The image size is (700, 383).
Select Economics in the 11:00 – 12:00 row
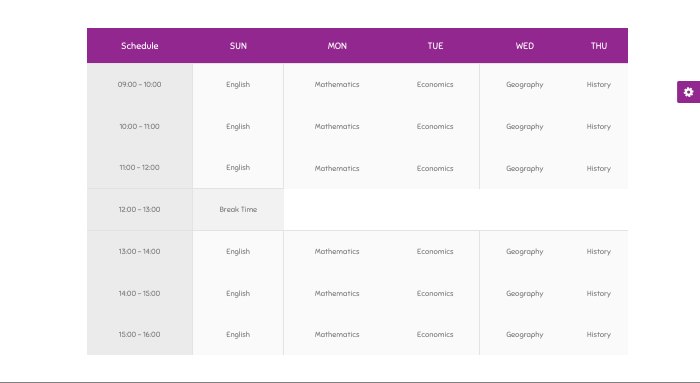pyautogui.click(x=435, y=168)
